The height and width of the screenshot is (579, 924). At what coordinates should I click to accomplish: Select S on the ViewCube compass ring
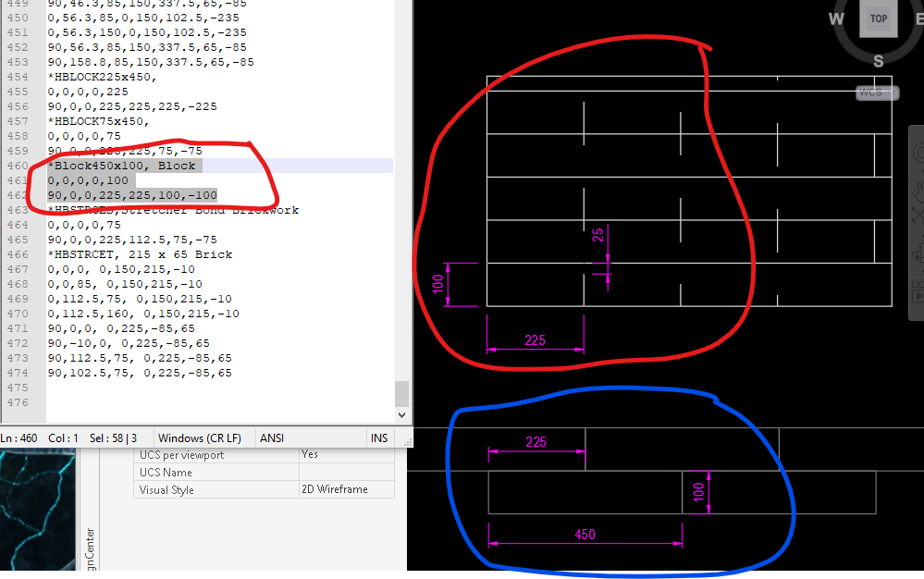click(x=878, y=61)
